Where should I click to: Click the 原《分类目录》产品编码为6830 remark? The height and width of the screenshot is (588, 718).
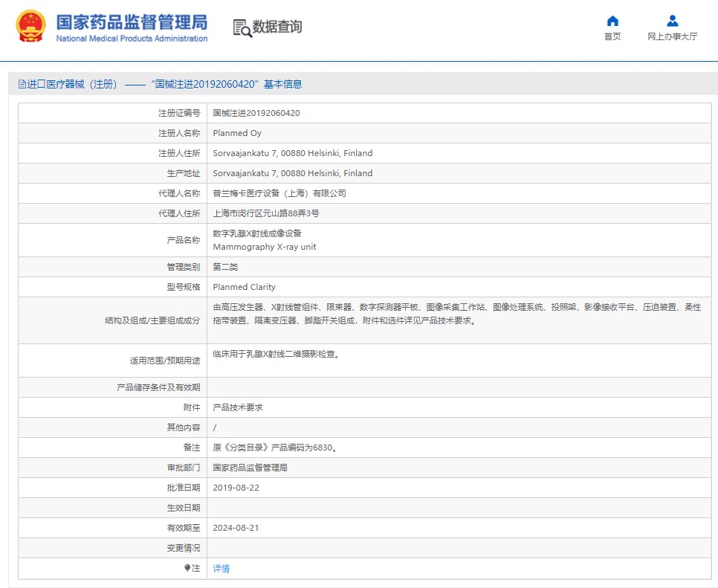point(275,448)
